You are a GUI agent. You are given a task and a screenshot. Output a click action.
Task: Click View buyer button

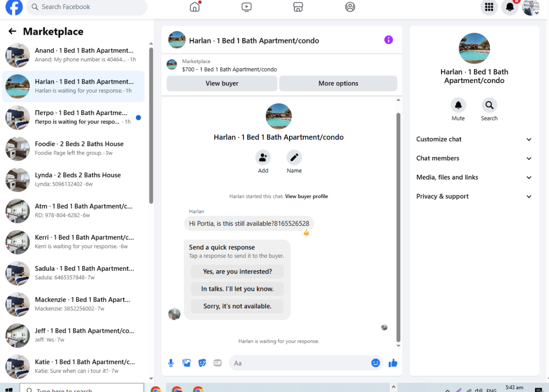point(222,83)
